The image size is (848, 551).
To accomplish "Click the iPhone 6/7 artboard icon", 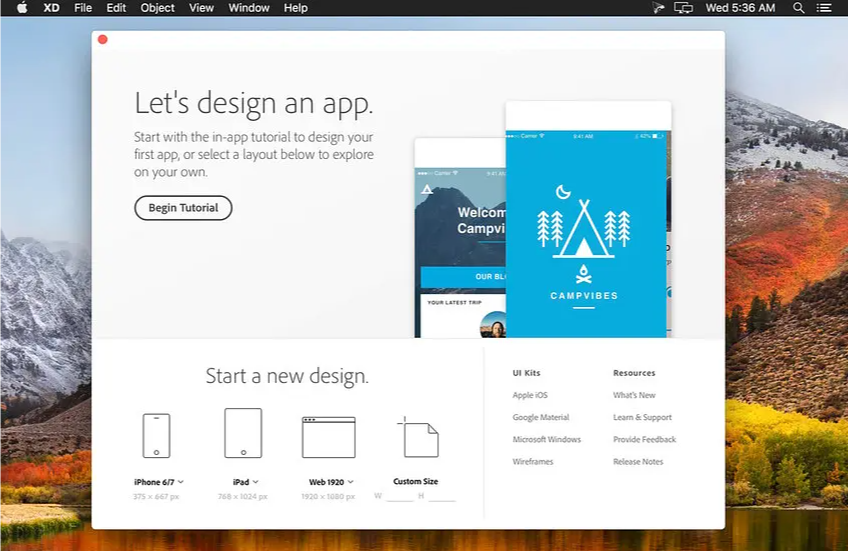I will 156,436.
